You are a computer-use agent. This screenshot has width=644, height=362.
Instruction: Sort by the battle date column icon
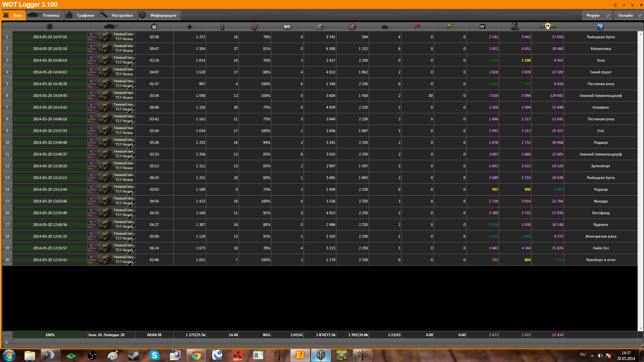tap(50, 26)
